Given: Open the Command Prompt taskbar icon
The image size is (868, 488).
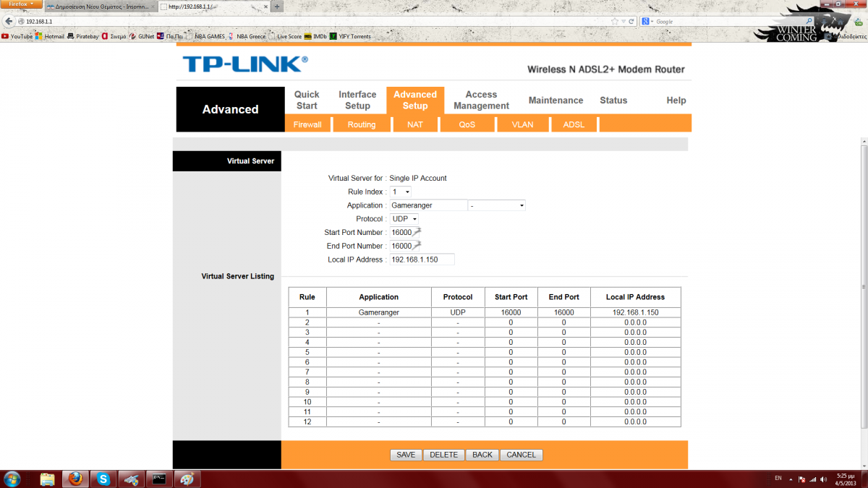Looking at the screenshot, I should pyautogui.click(x=159, y=479).
